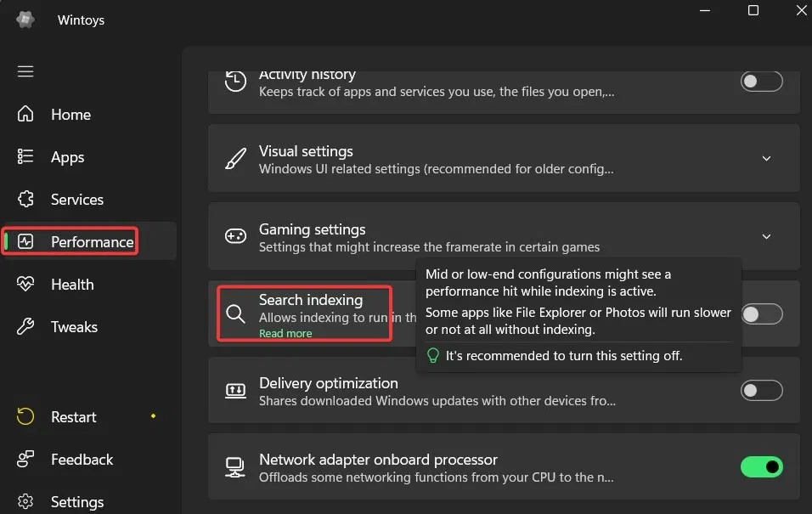812x514 pixels.
Task: Open the Tweaks page
Action: click(74, 327)
